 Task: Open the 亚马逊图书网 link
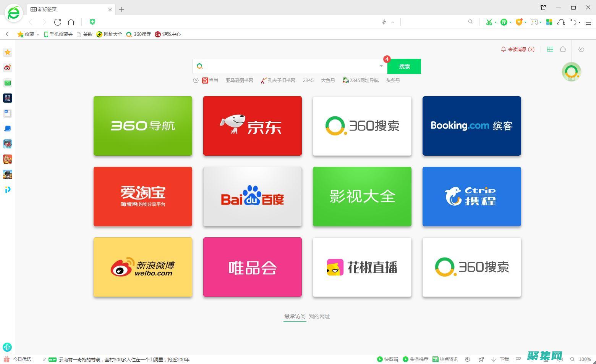240,81
